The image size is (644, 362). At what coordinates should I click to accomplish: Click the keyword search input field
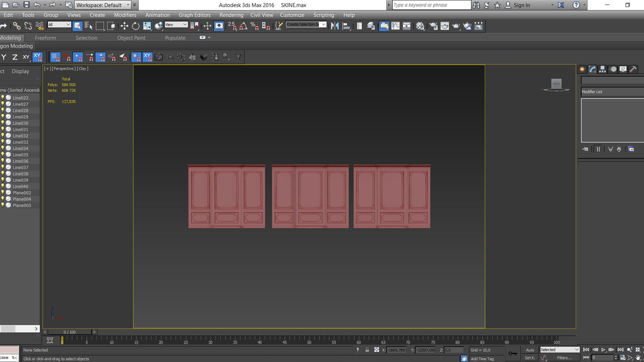[431, 5]
